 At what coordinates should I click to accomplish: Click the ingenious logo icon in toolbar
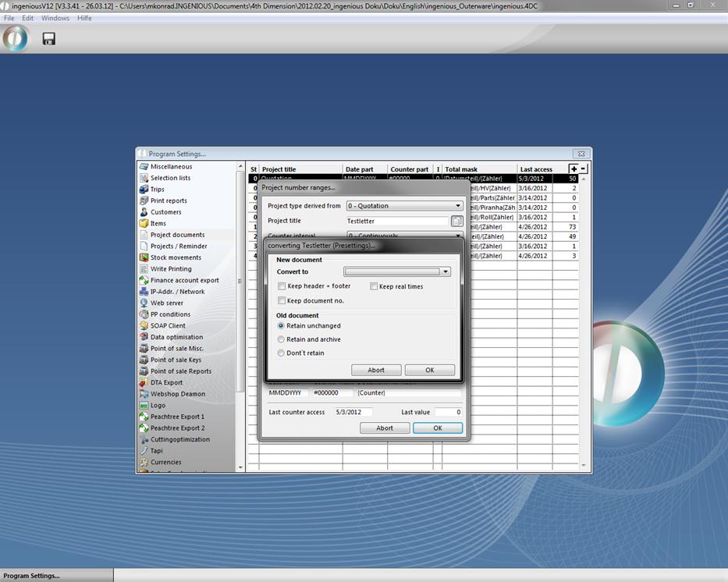coord(15,38)
